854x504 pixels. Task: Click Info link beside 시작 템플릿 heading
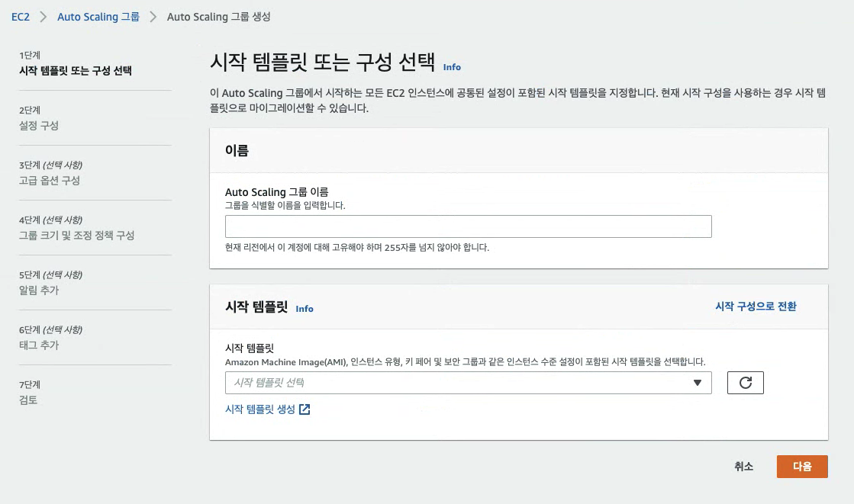[x=305, y=309]
